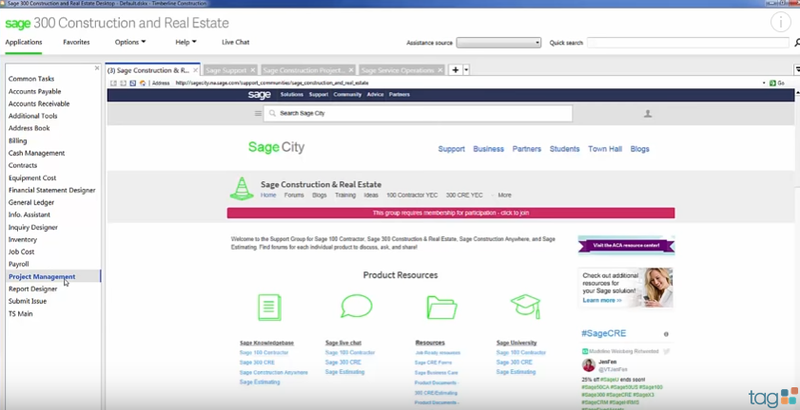The height and width of the screenshot is (410, 800).
Task: Switch to the Sage Construction Project tab
Action: point(304,70)
